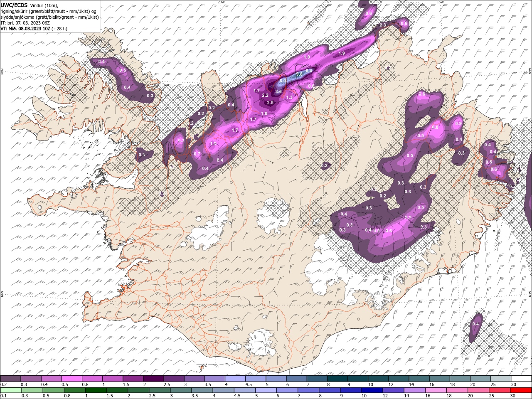
Task: Click the 9.8 precipitation value on the map
Action: 299,74
